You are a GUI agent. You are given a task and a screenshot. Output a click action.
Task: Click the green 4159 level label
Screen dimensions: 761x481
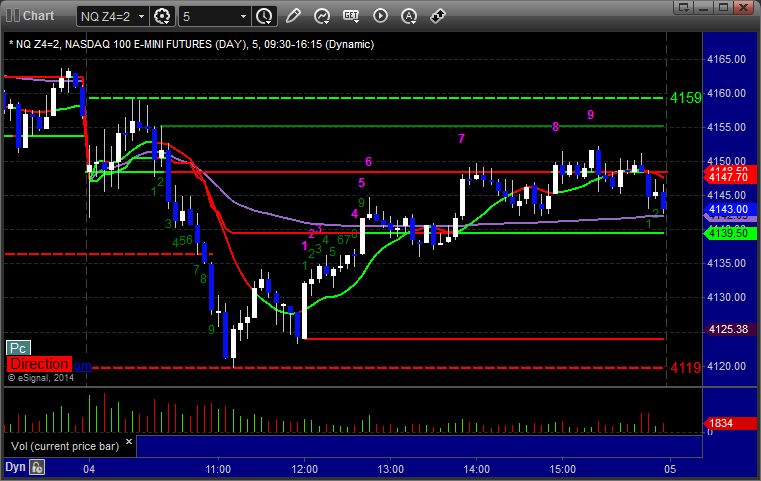685,98
